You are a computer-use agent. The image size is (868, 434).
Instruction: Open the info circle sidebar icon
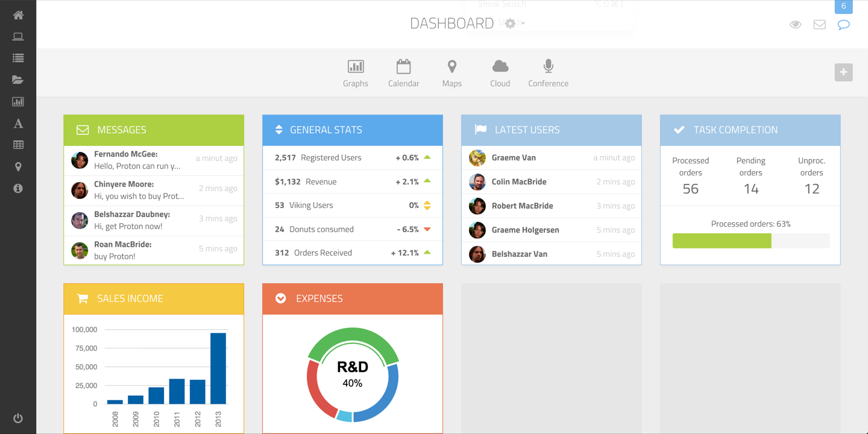point(18,189)
